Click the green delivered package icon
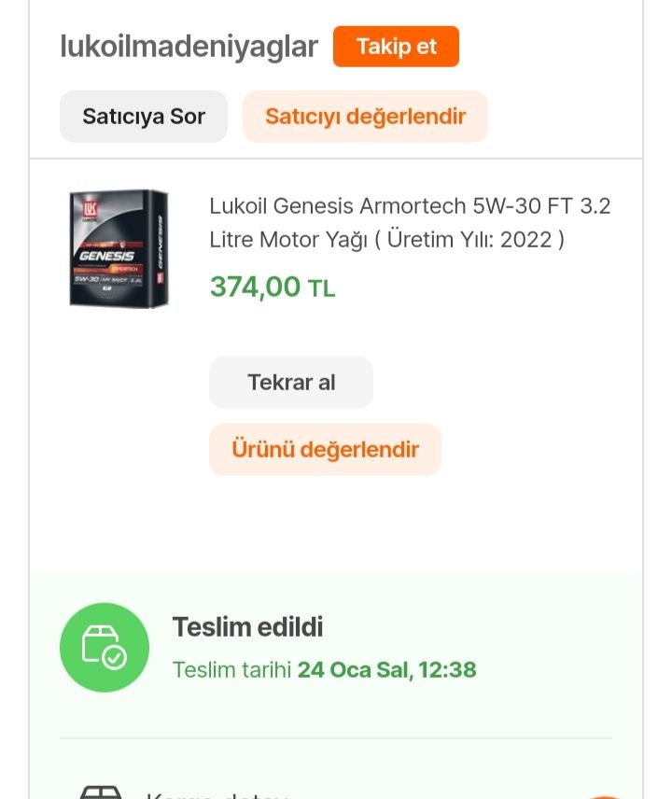Screen dimensions: 672x799 coord(105,647)
